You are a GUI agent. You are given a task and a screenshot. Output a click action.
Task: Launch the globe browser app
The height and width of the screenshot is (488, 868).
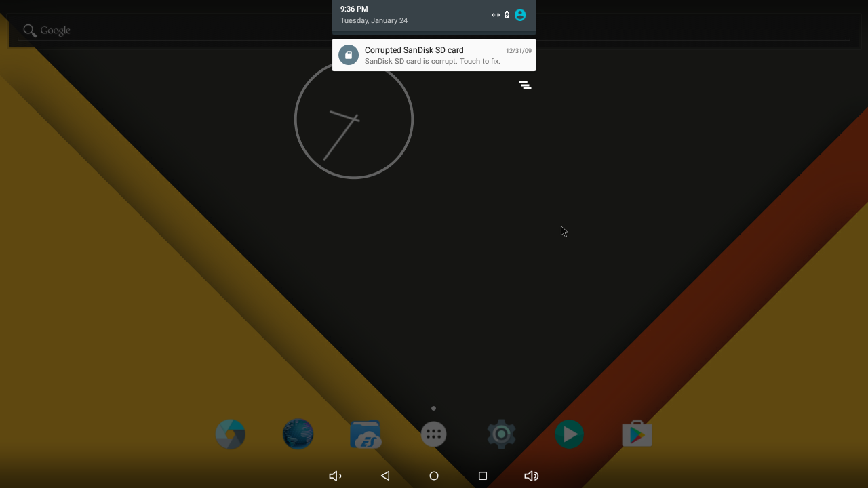pos(298,434)
